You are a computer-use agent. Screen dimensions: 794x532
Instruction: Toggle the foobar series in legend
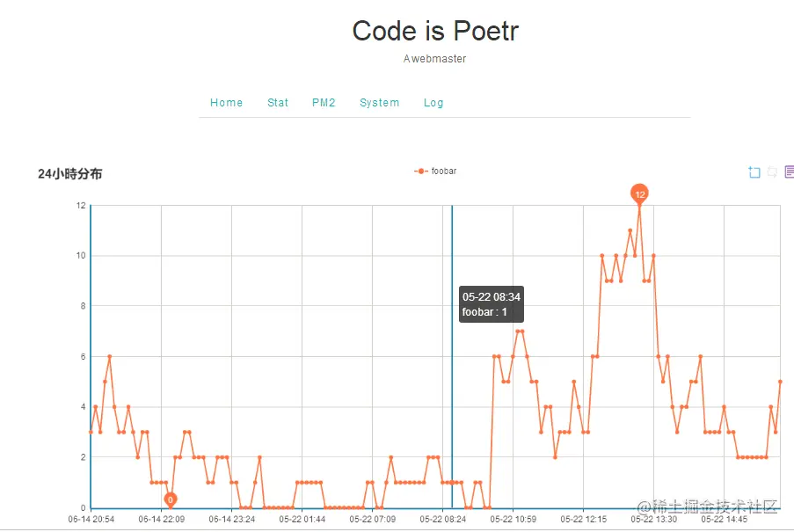point(435,171)
